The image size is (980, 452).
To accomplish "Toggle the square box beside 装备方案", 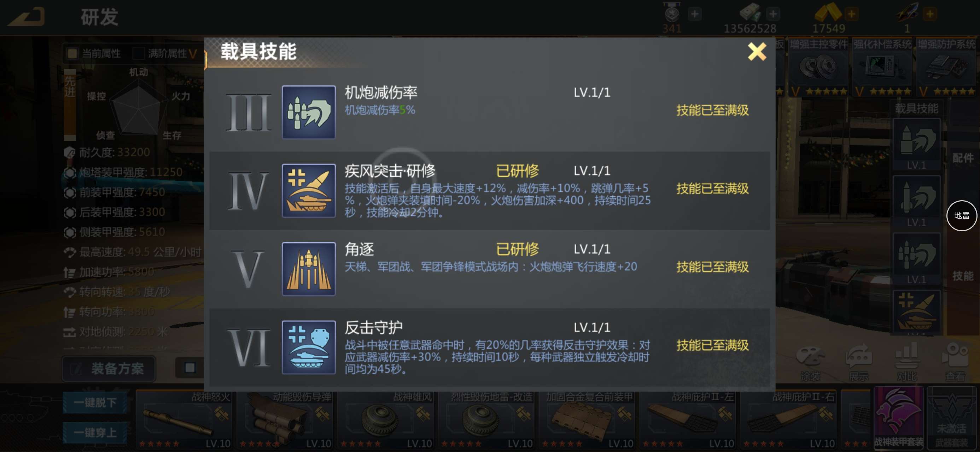I will tap(190, 368).
